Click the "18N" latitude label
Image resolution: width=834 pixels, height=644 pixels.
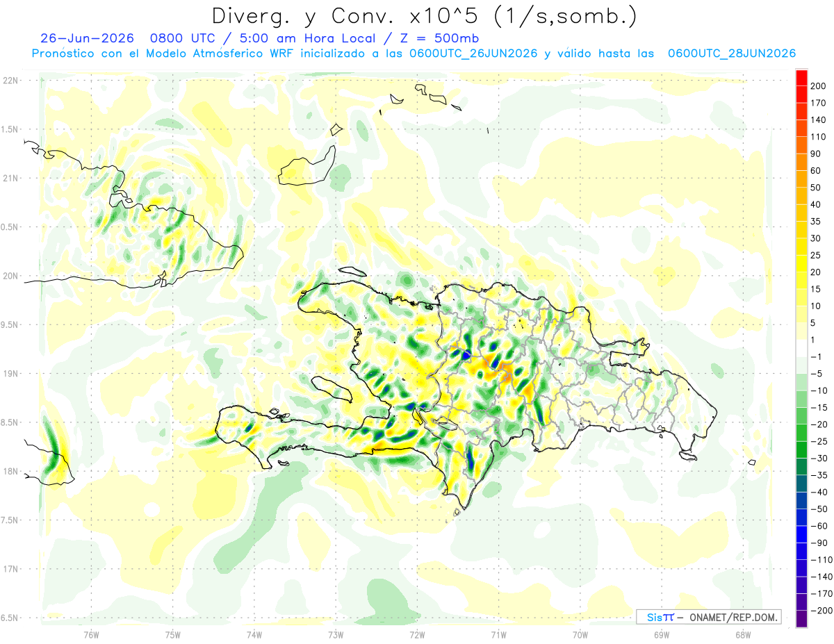[10, 471]
